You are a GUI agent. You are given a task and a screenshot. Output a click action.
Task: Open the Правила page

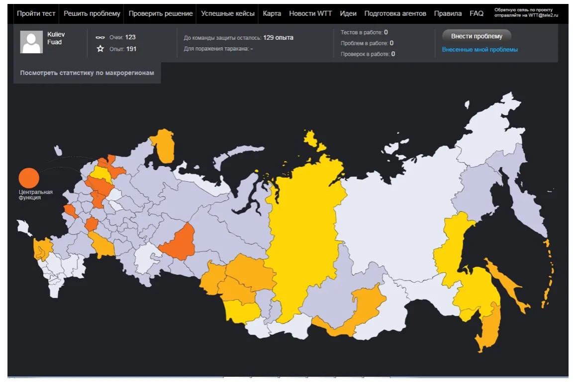(x=448, y=13)
